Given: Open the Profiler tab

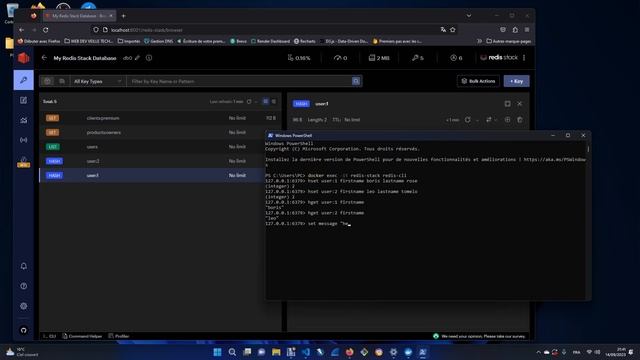Looking at the screenshot, I should (x=119, y=336).
